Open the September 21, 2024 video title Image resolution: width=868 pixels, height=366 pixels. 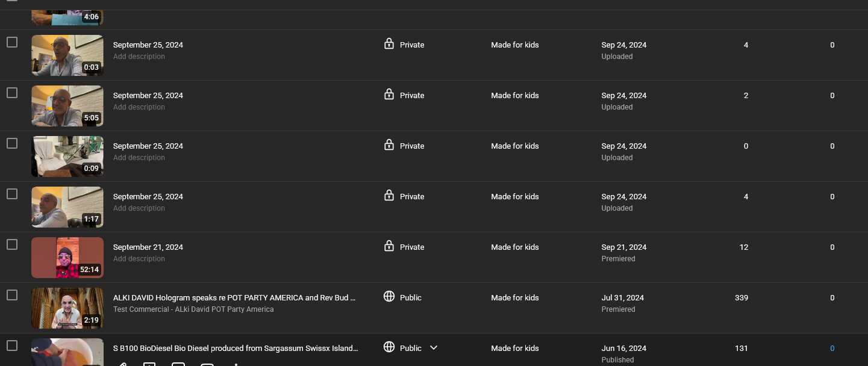[148, 247]
